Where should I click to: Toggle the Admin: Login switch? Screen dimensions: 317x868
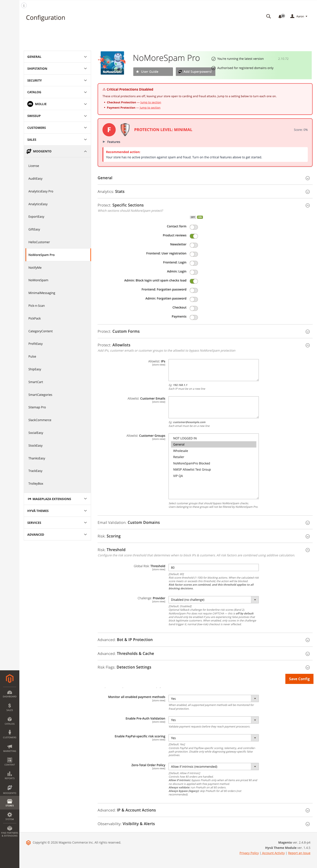[x=194, y=272]
